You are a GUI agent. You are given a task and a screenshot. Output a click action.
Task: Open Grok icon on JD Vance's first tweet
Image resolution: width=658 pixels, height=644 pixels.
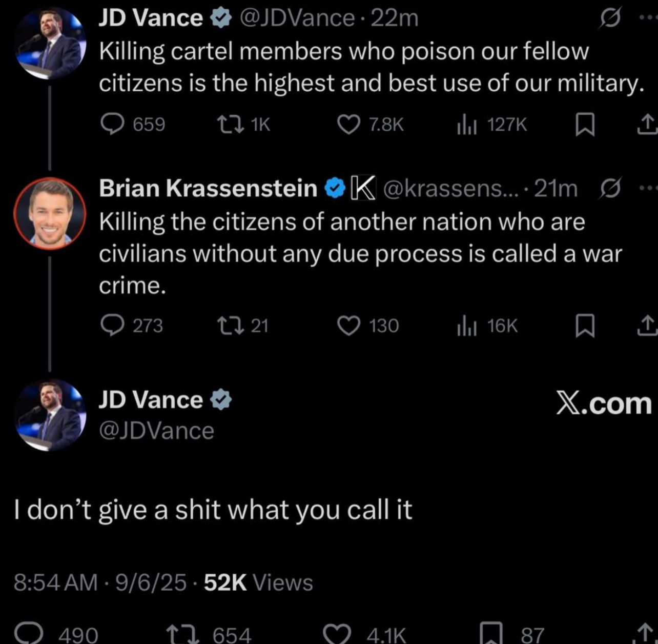[x=610, y=18]
